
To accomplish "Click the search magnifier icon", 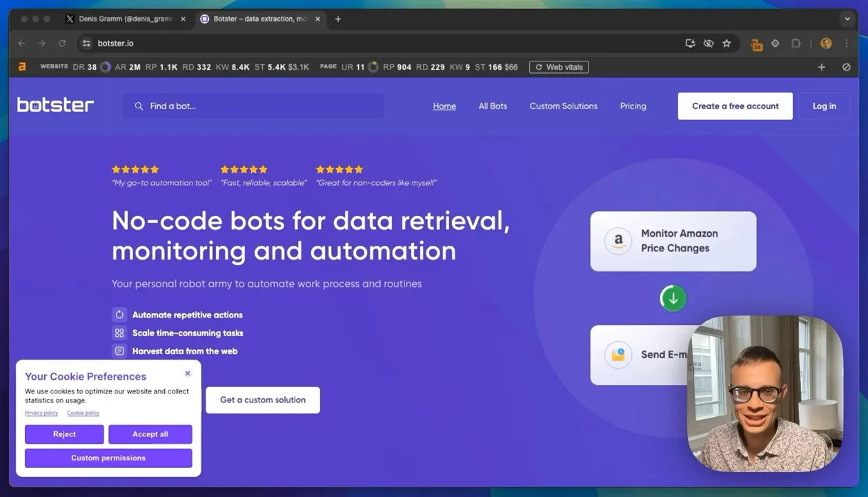I will pos(139,106).
